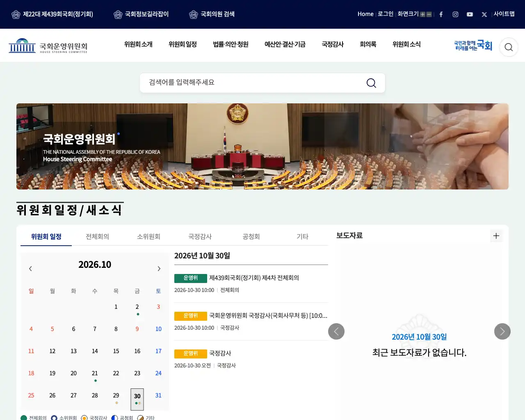
Task: Switch to 기타 tab
Action: pyautogui.click(x=302, y=237)
